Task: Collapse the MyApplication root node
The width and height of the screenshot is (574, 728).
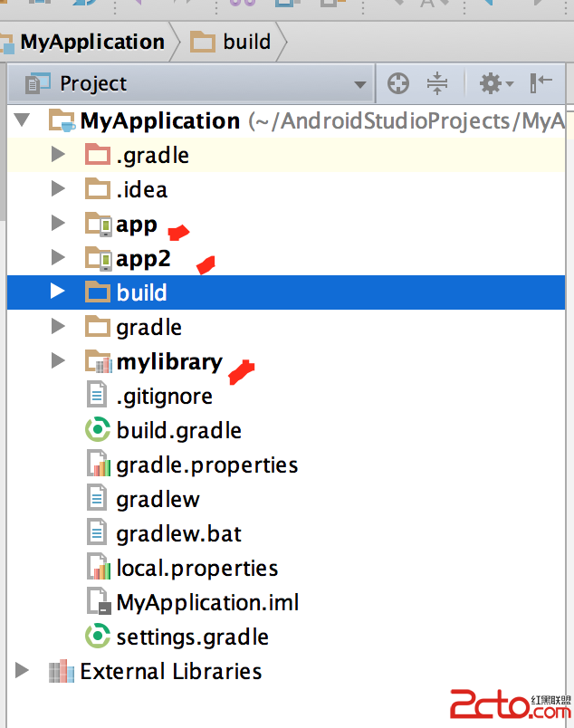Action: click(x=23, y=120)
